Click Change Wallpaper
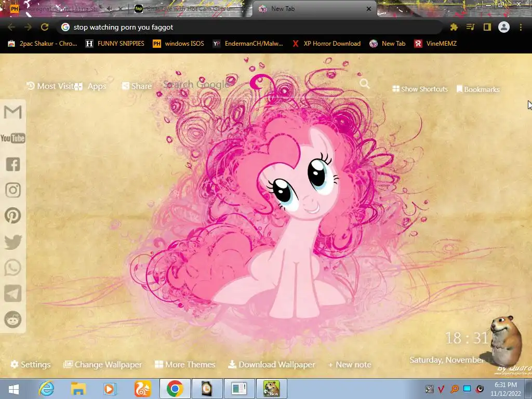Screen dimensions: 532x399 [102, 364]
